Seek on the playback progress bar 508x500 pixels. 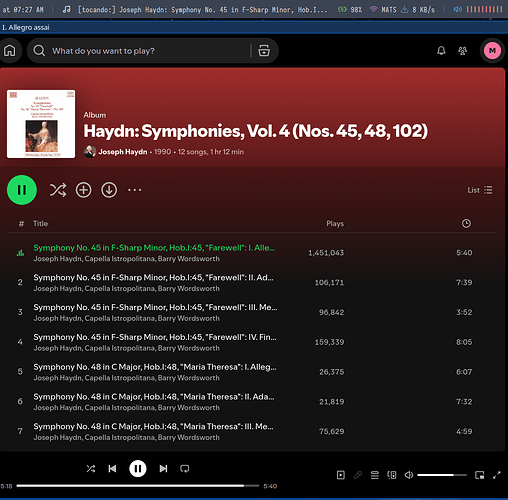138,486
